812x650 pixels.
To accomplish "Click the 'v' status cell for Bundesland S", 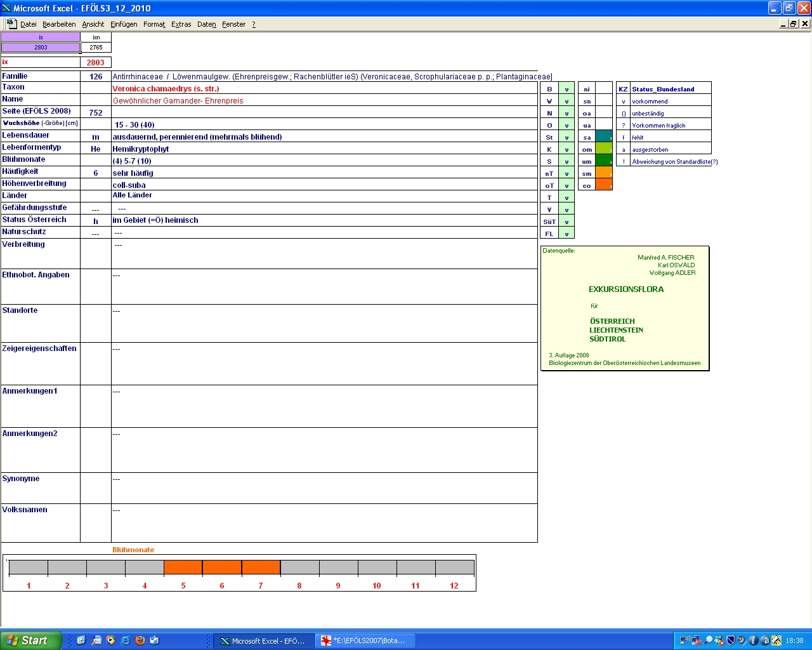I will pyautogui.click(x=566, y=161).
